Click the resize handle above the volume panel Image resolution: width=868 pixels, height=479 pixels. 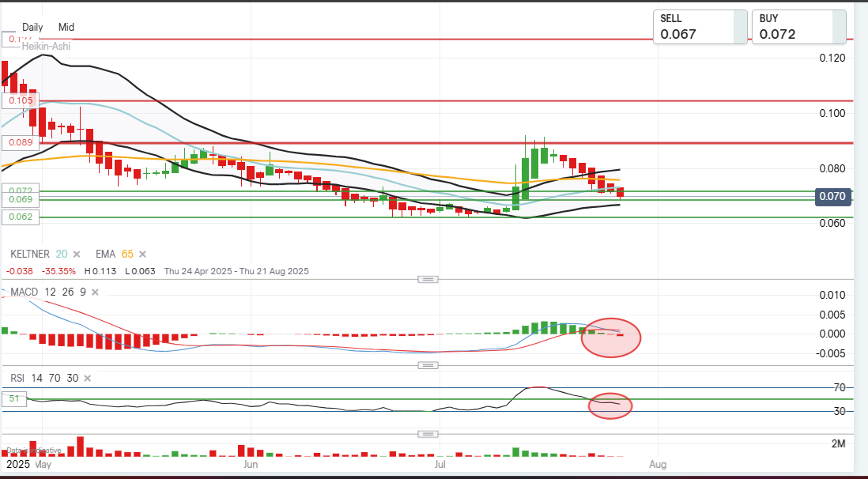[x=428, y=434]
